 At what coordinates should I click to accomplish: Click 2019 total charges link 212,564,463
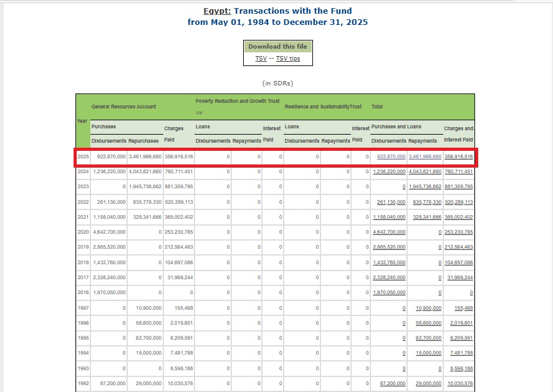coord(459,247)
